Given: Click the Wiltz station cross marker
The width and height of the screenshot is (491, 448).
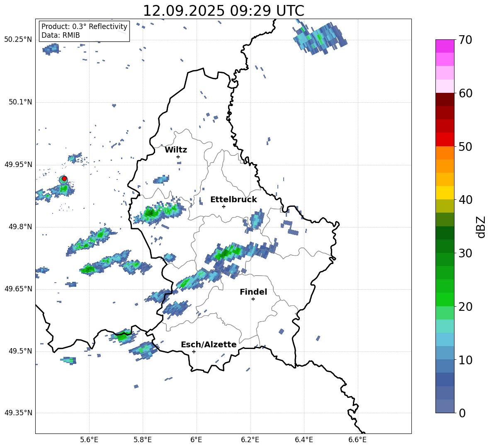Looking at the screenshot, I should coord(178,157).
